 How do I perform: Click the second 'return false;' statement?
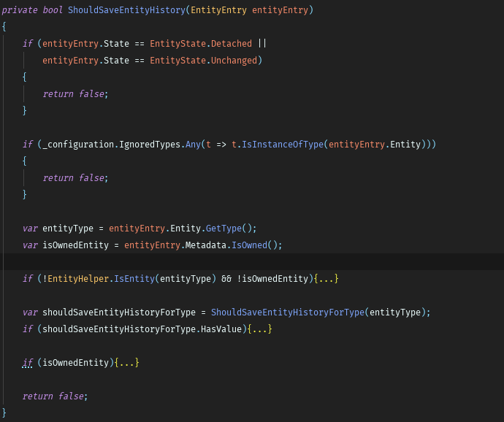click(x=75, y=177)
